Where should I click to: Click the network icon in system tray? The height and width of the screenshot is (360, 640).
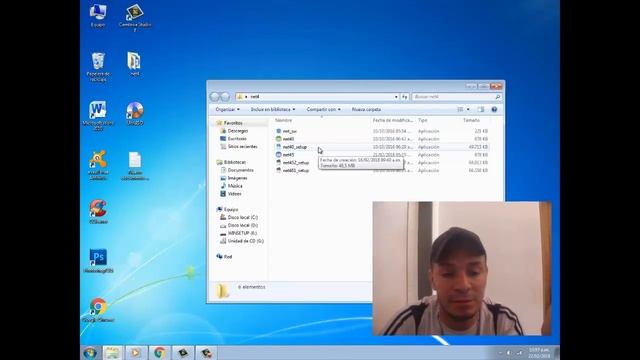click(x=519, y=353)
